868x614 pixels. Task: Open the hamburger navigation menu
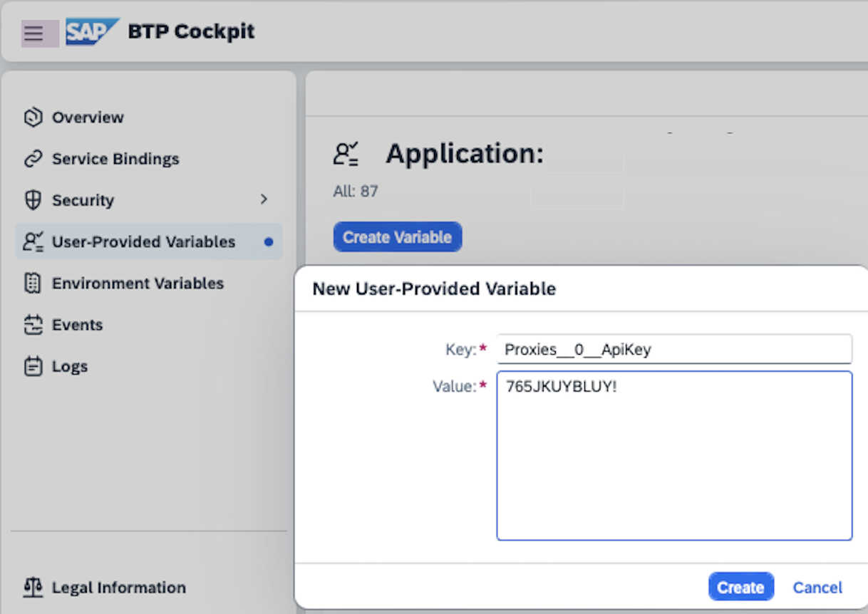(33, 33)
